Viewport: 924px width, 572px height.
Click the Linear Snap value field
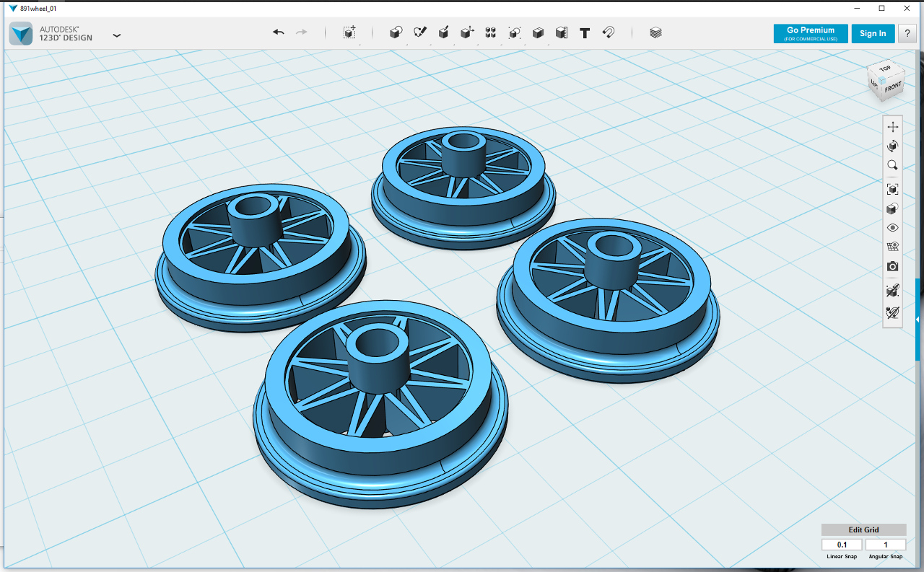click(x=842, y=545)
